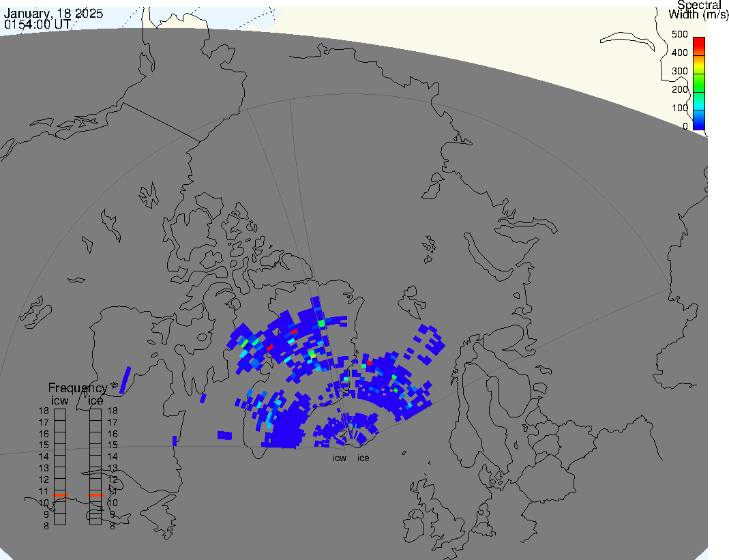Select the dark blue bottom of color scale

coord(699,120)
